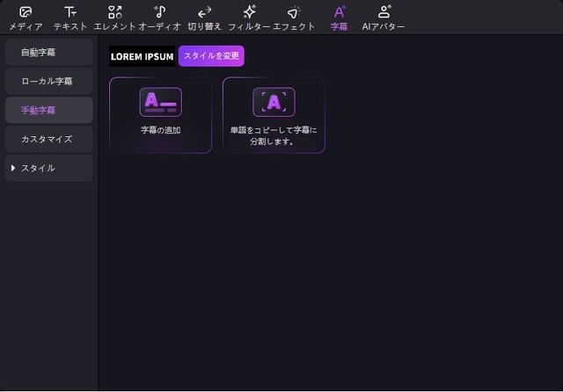Click the 字幕の追加 label text
The image size is (563, 392).
(x=160, y=130)
